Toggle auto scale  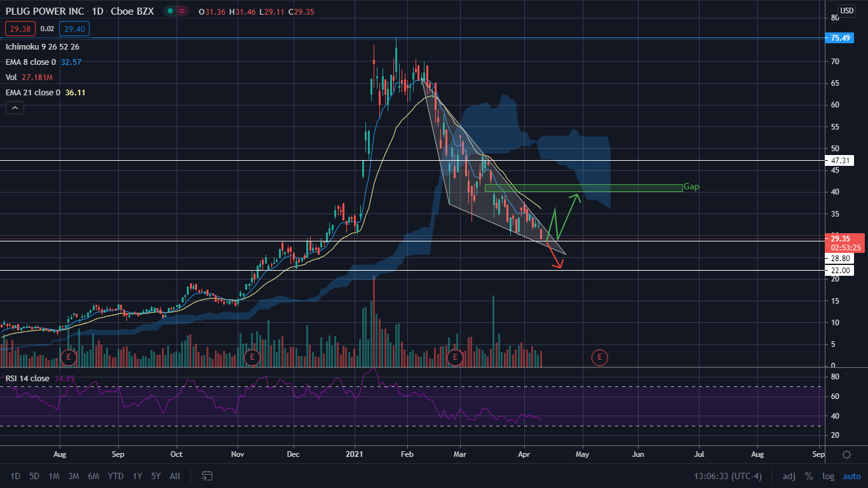coord(851,476)
